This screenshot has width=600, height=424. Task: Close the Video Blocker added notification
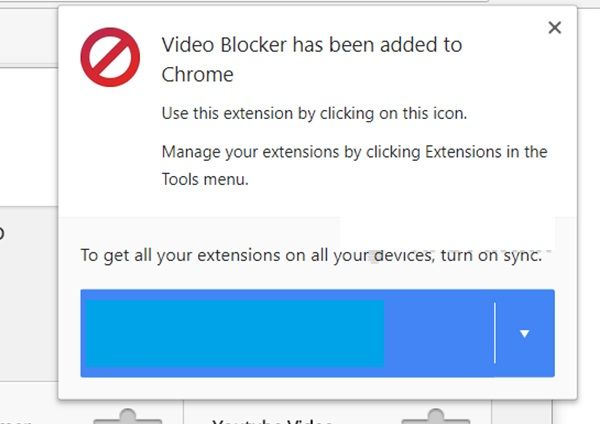coord(554,28)
